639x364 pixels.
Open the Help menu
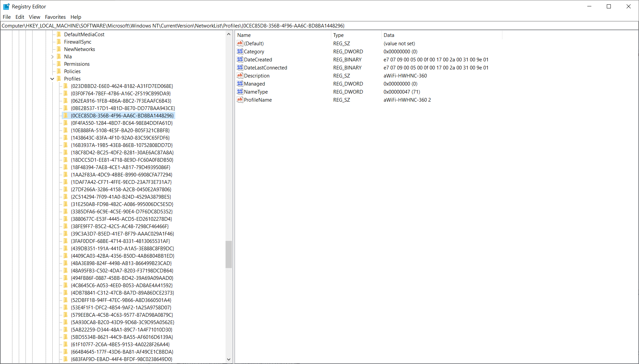click(76, 17)
